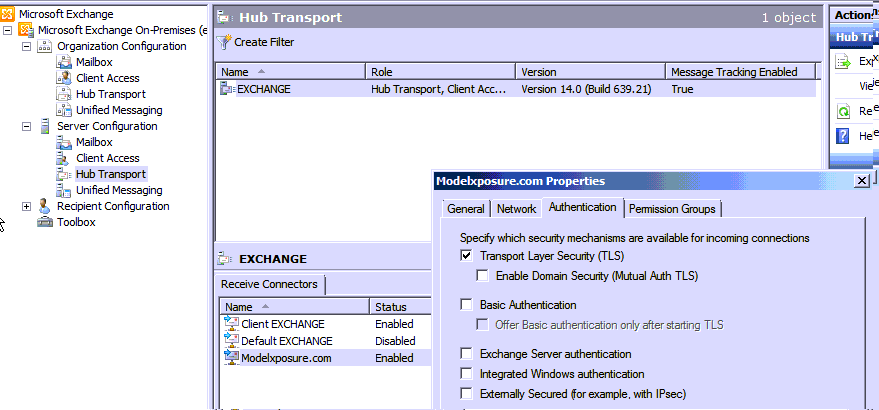Click the export icon in Actions pane
Screen dimensions: 879x410
click(x=843, y=61)
